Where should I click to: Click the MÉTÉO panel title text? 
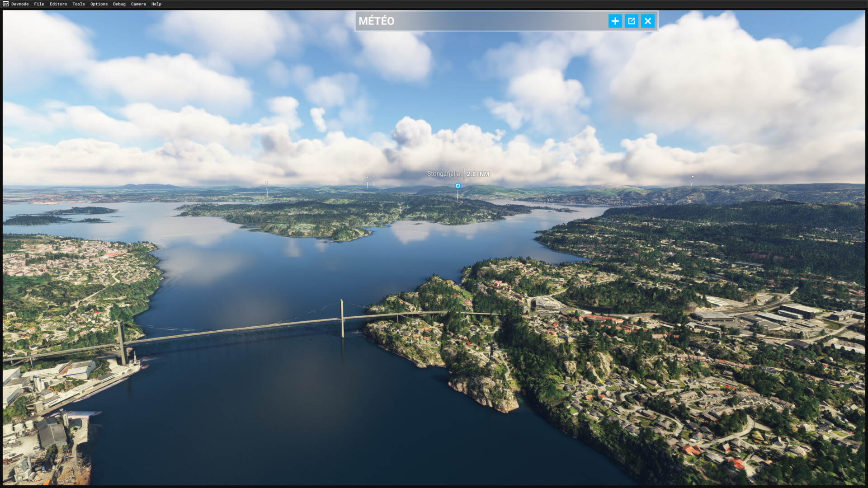tap(376, 21)
